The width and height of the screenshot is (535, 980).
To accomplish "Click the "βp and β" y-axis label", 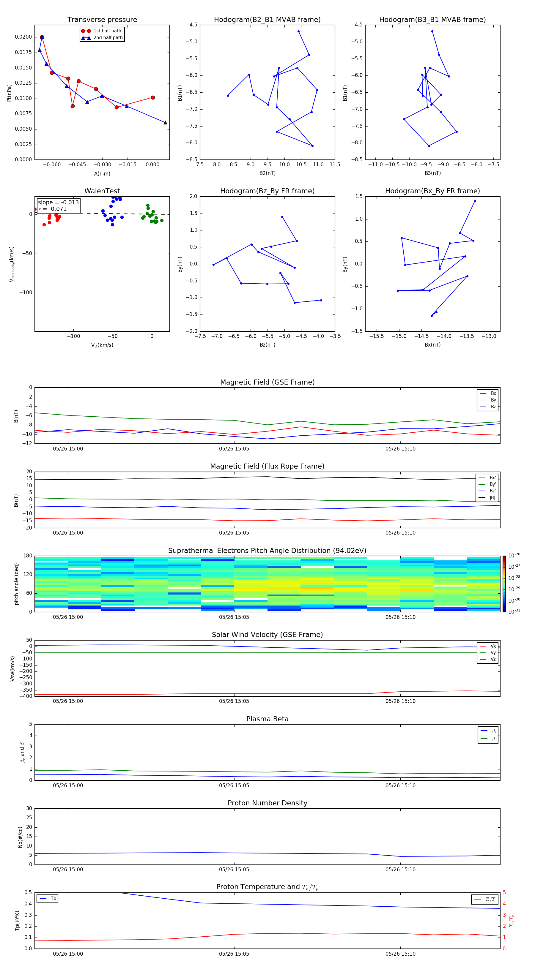I will [x=22, y=752].
